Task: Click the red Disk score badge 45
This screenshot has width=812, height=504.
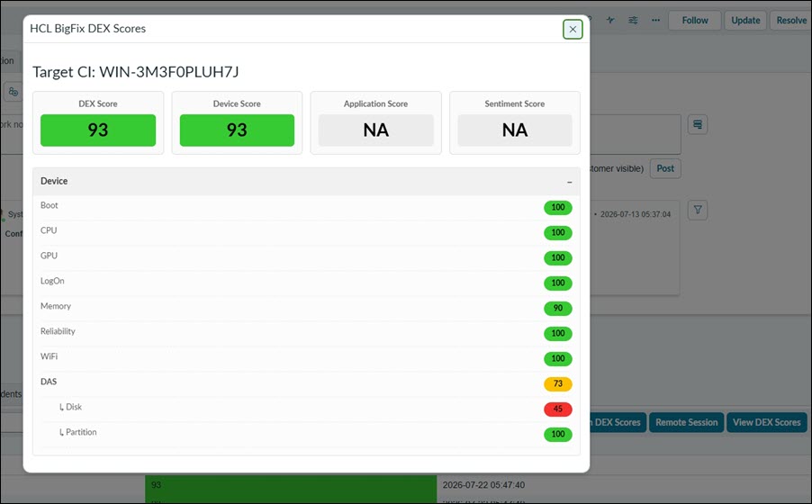Action: [x=558, y=409]
